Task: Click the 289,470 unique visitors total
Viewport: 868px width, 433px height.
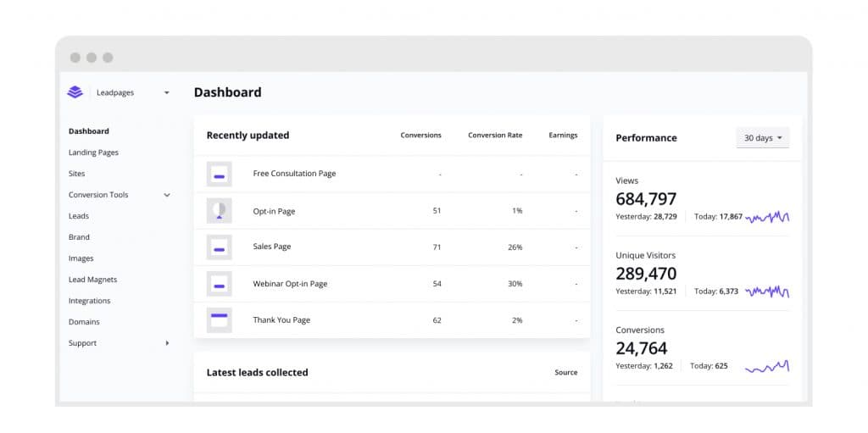Action: pos(646,274)
